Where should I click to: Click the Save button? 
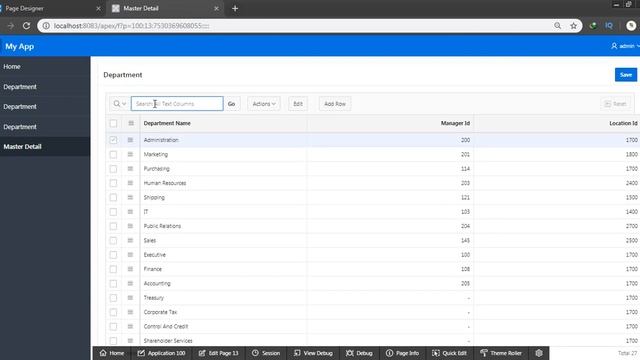click(x=626, y=75)
